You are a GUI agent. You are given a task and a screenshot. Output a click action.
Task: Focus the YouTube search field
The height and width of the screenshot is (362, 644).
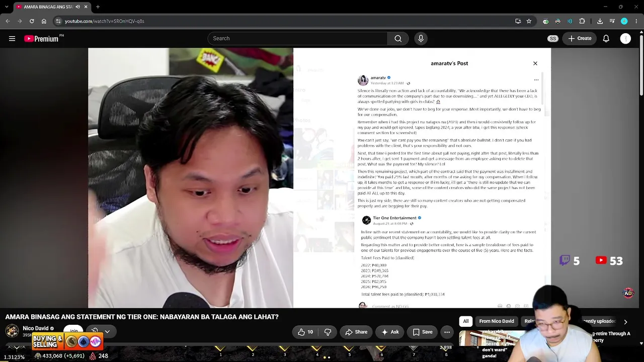tap(298, 38)
